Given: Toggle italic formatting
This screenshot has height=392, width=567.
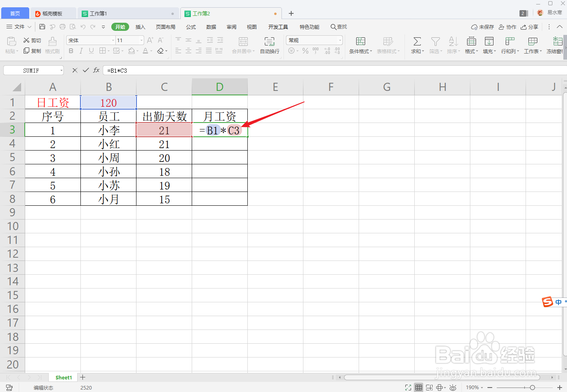Looking at the screenshot, I should point(81,51).
